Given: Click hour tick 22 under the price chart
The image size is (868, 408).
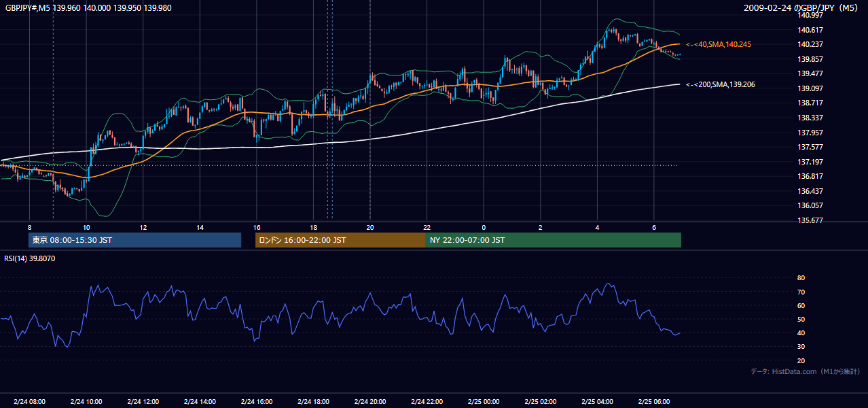Looking at the screenshot, I should [x=427, y=228].
